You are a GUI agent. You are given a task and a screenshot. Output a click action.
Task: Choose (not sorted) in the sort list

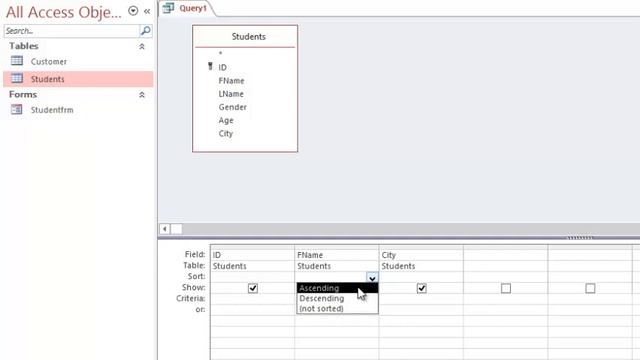tap(337, 309)
